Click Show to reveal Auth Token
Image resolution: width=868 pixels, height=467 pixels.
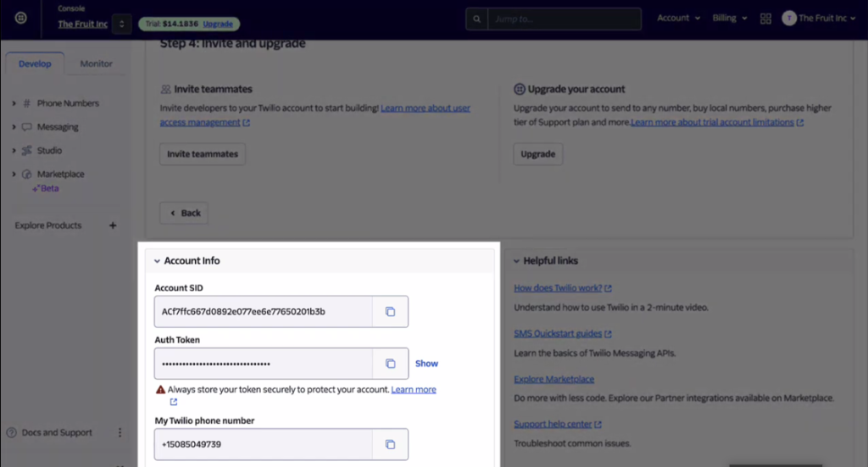tap(426, 364)
